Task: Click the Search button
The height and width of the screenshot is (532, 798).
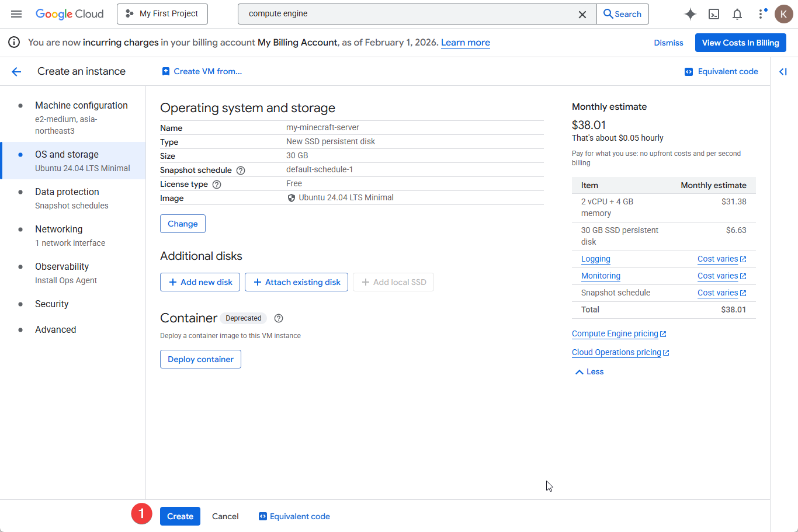Action: pyautogui.click(x=623, y=14)
